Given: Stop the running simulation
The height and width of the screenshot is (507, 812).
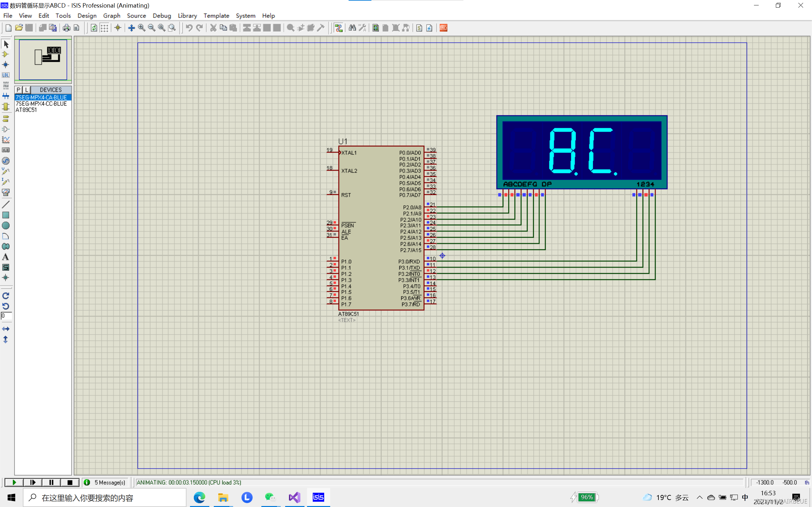Looking at the screenshot, I should (x=70, y=482).
